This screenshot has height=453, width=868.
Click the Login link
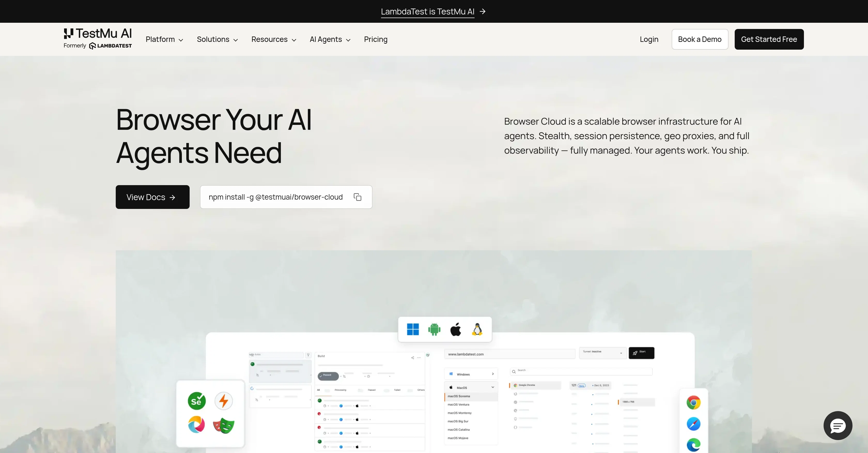point(649,40)
